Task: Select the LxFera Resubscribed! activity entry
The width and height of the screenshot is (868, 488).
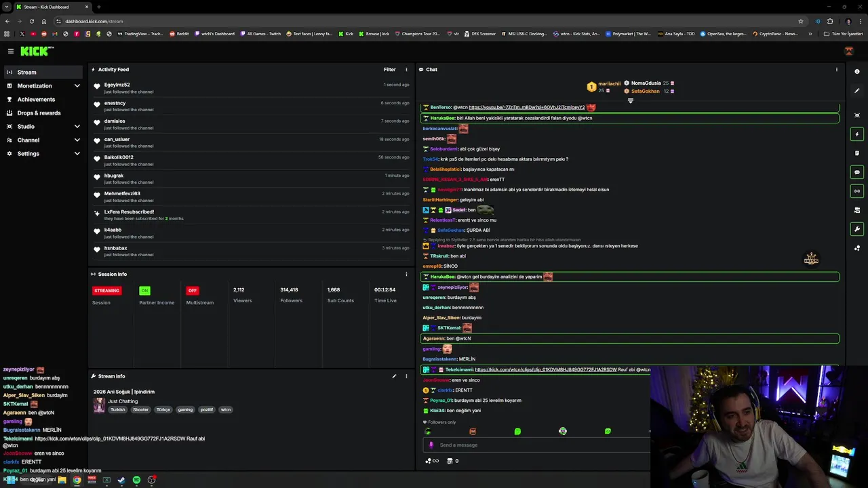Action: [x=251, y=215]
